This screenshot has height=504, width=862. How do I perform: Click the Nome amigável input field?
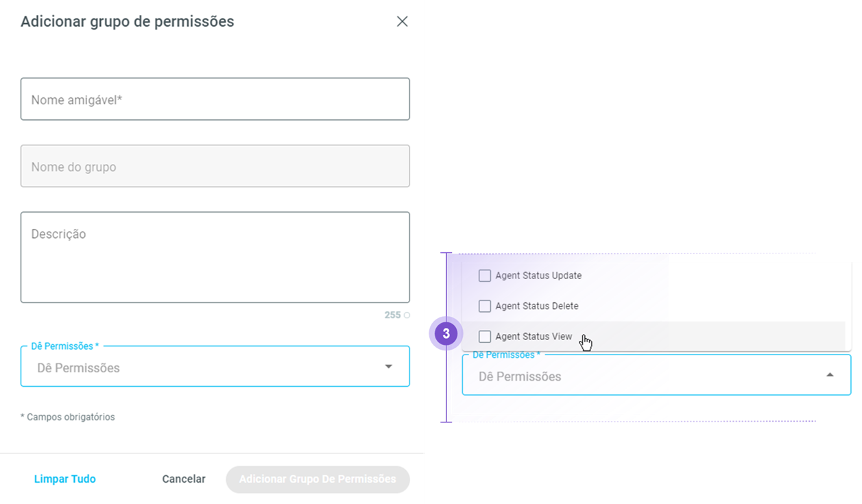(215, 99)
